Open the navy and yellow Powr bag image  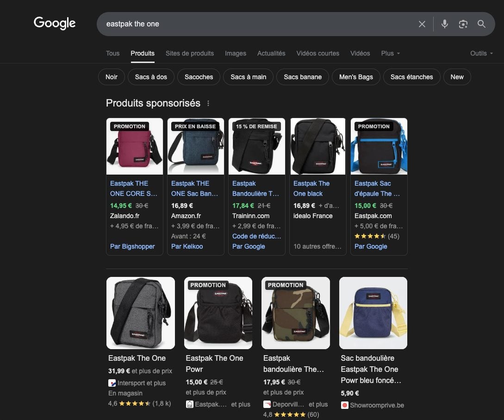(x=373, y=313)
